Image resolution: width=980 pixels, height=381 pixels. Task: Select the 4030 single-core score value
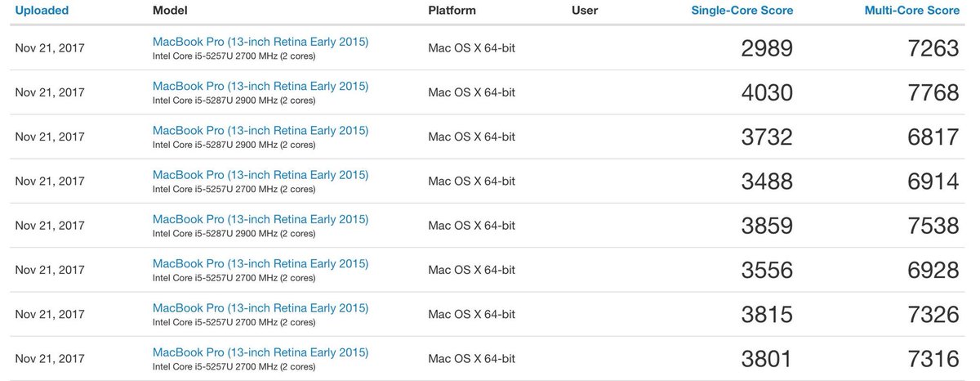tap(767, 92)
